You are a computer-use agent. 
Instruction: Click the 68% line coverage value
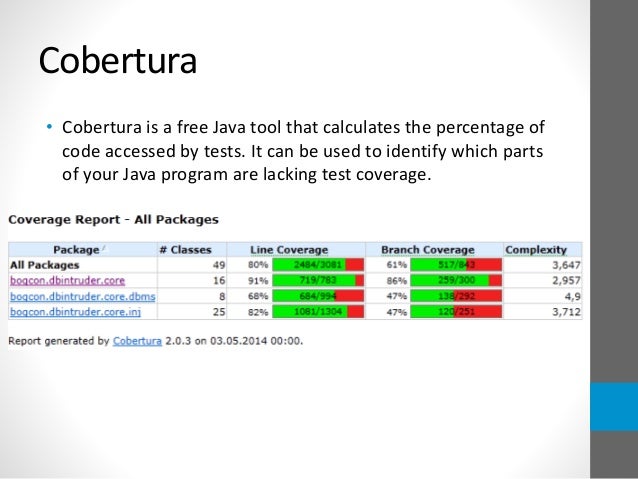tap(258, 296)
